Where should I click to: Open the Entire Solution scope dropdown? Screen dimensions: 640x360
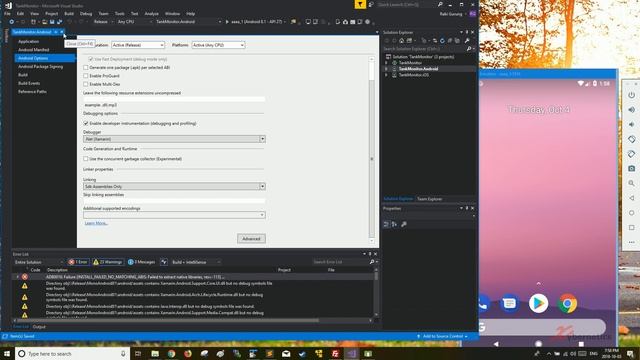click(x=38, y=262)
